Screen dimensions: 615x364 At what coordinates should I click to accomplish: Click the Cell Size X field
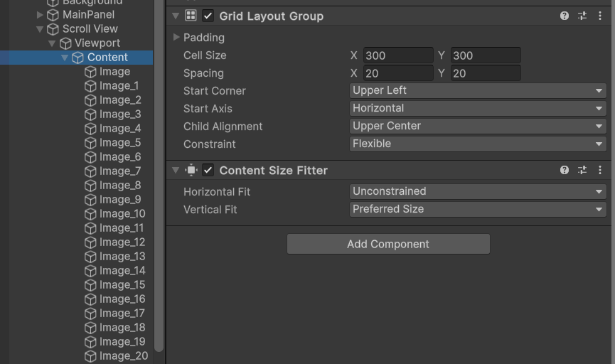coord(397,55)
